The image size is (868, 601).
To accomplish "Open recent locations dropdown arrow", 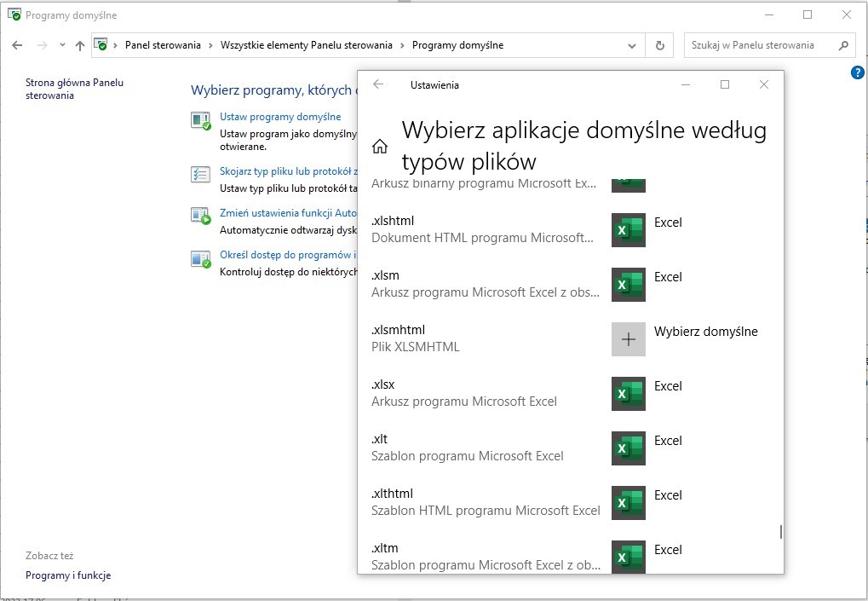I will click(62, 45).
